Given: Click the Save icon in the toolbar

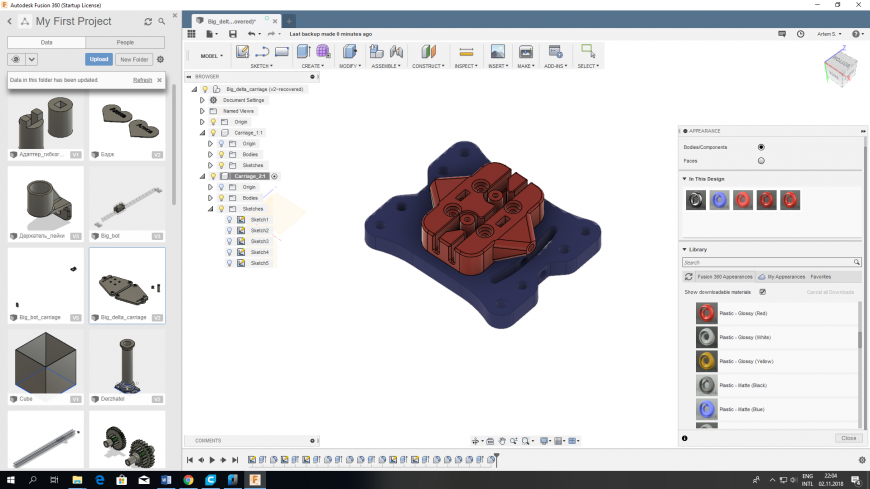Looking at the screenshot, I should click(x=232, y=34).
